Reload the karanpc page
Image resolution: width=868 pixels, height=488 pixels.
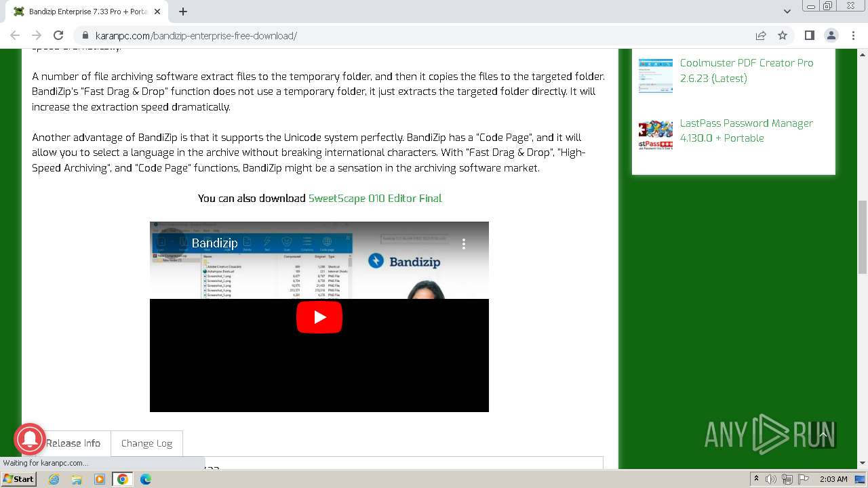(58, 35)
